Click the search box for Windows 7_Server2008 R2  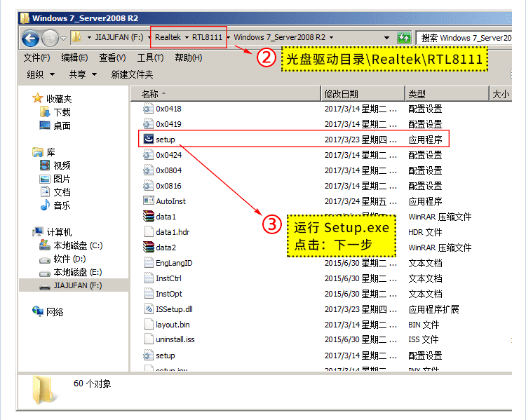click(x=464, y=38)
